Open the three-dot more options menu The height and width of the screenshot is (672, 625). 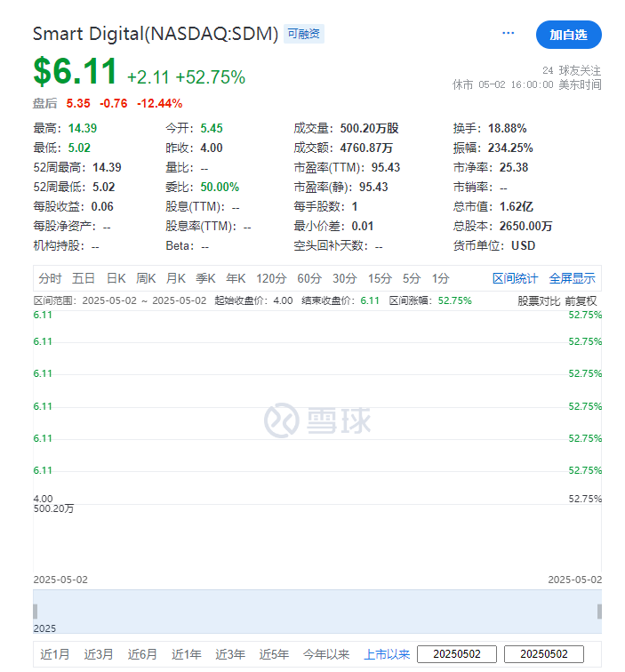click(508, 33)
